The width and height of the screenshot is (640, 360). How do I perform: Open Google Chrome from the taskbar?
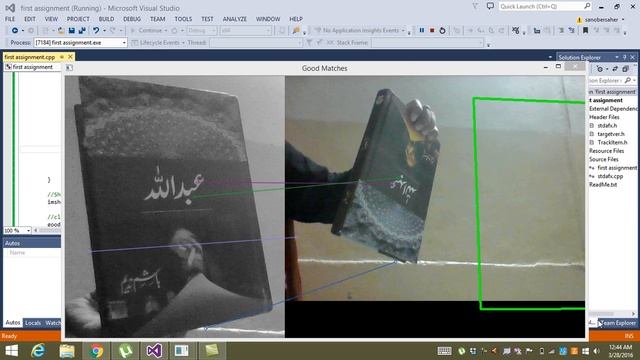point(96,351)
